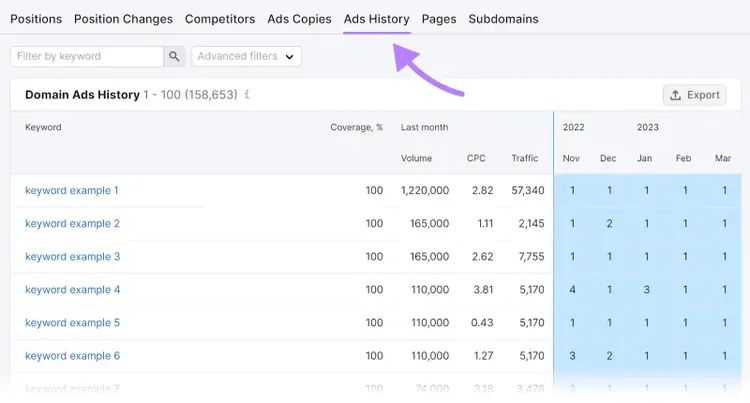This screenshot has height=403, width=750.
Task: Click the 1.11 CPC value
Action: click(x=485, y=223)
